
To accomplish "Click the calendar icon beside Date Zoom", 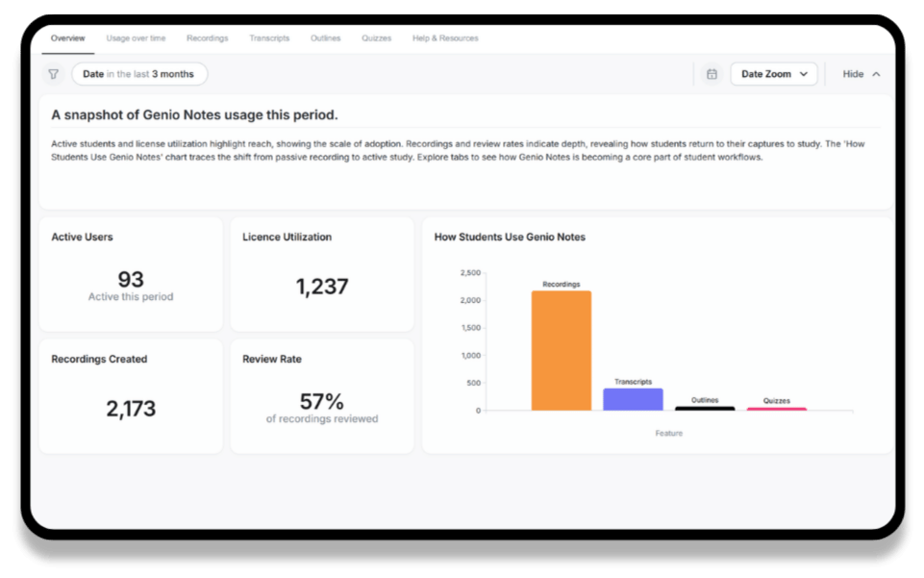I will [712, 74].
